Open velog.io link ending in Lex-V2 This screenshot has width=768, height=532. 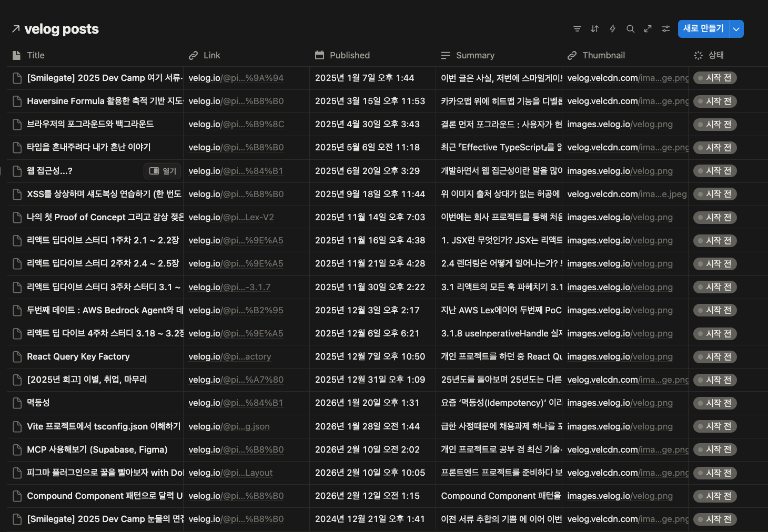[231, 218]
